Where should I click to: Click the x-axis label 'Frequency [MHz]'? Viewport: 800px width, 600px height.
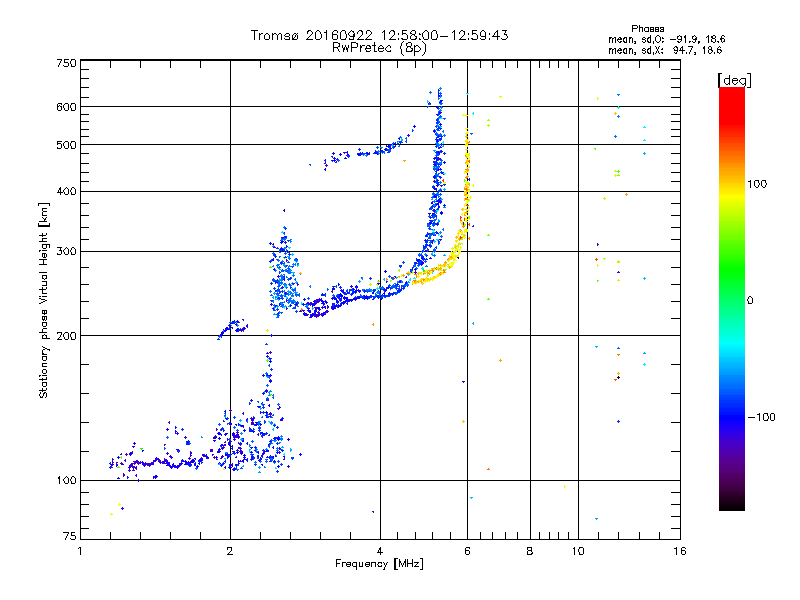[x=379, y=564]
